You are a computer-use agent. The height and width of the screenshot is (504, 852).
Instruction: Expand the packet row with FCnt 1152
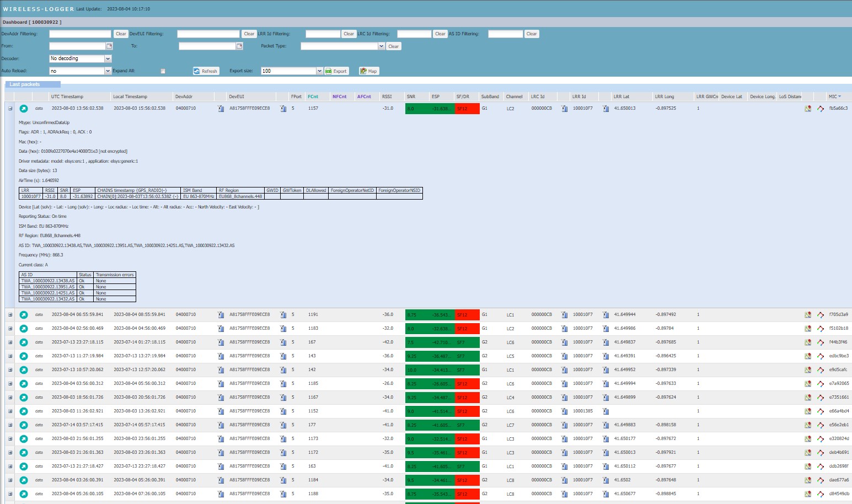pyautogui.click(x=10, y=411)
